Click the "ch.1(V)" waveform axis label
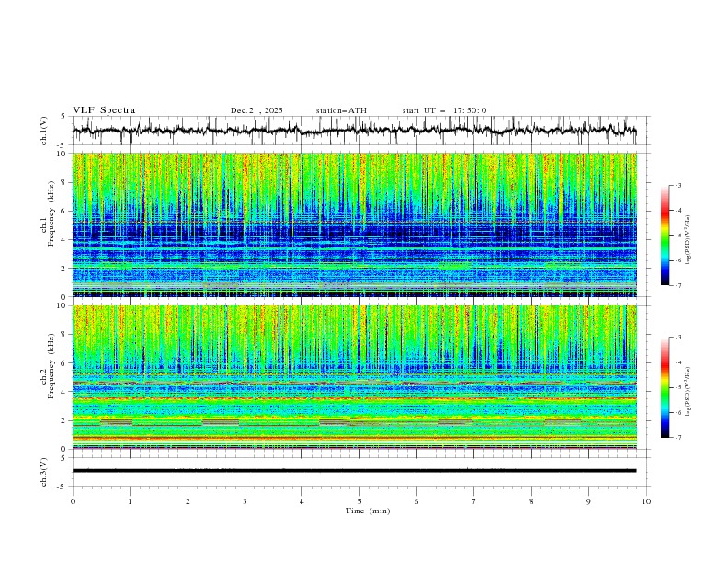 (x=44, y=131)
